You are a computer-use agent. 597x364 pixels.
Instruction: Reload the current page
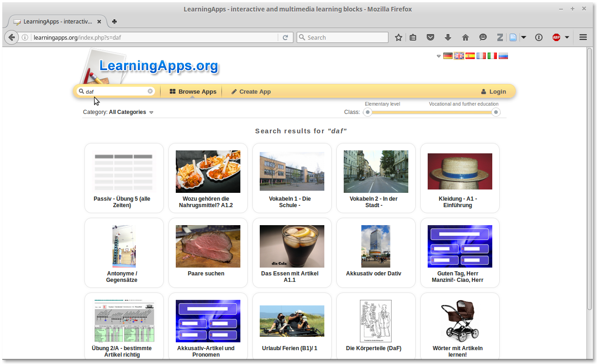[286, 37]
